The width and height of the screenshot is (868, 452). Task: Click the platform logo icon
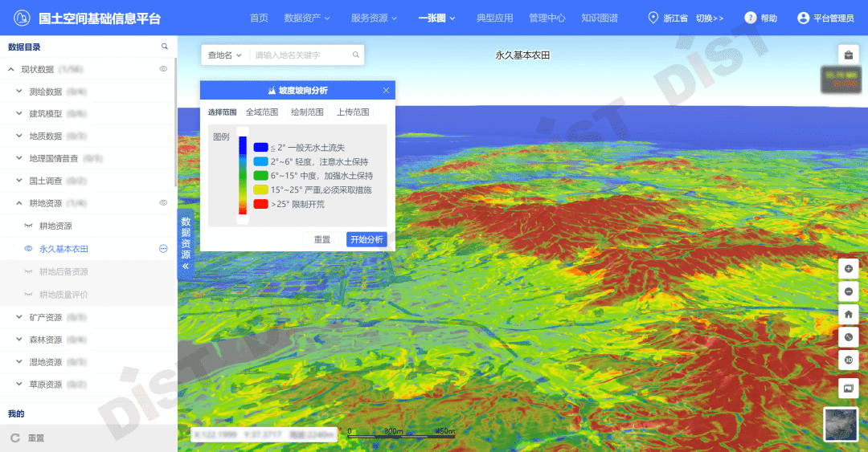point(22,18)
